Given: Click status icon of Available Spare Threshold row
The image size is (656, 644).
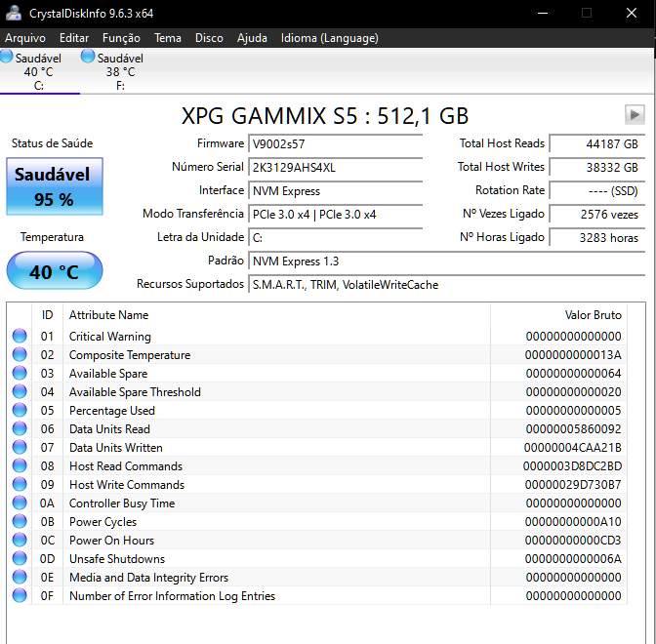Looking at the screenshot, I should [x=20, y=391].
